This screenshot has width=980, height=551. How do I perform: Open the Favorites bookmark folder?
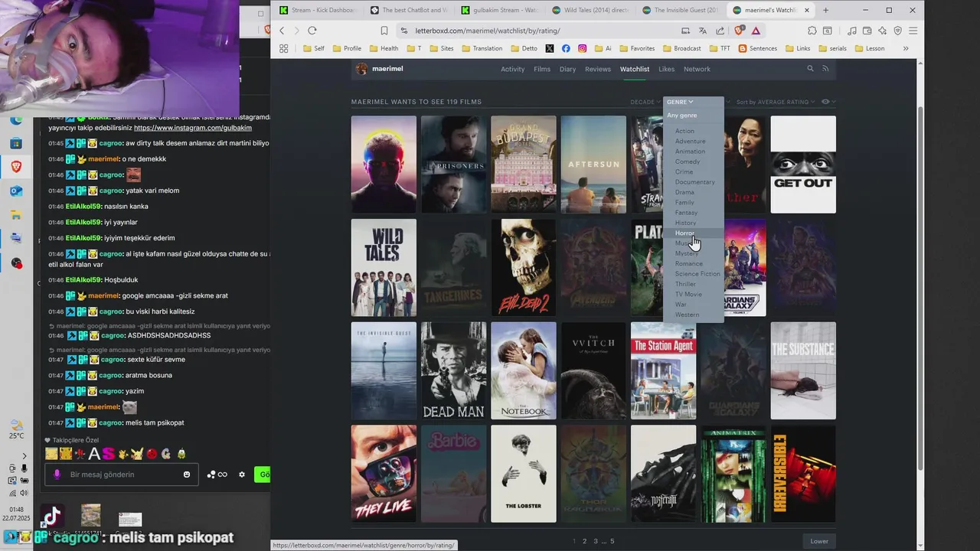[x=637, y=48]
